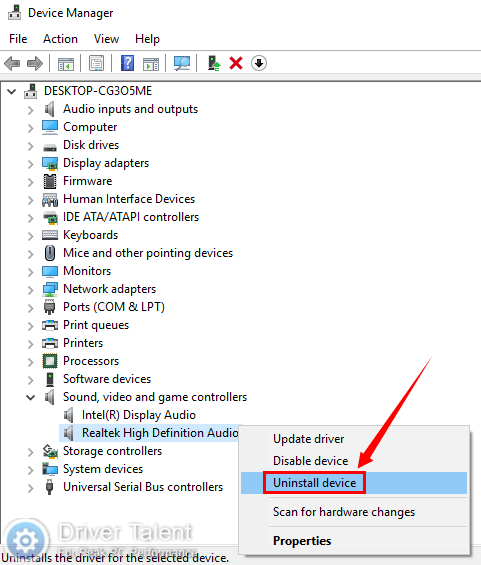481x565 pixels.
Task: Click the Display adapters icon
Action: [50, 164]
